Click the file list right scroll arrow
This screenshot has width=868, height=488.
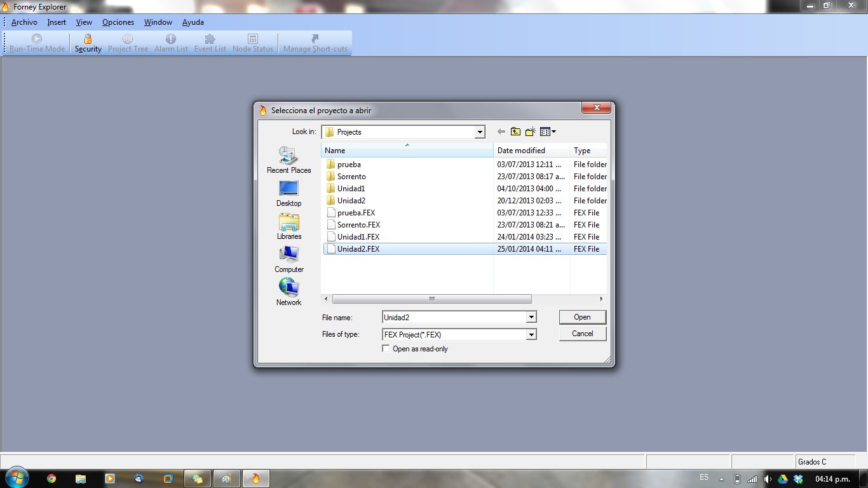(601, 299)
